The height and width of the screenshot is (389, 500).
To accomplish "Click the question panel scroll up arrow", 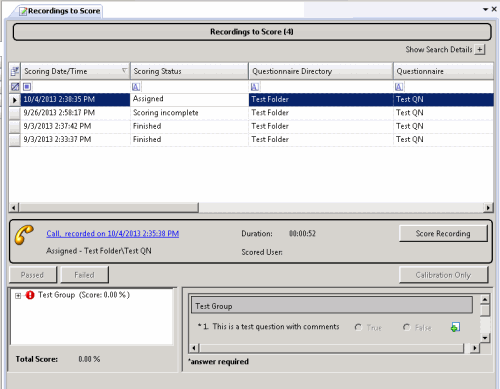I will (485, 299).
